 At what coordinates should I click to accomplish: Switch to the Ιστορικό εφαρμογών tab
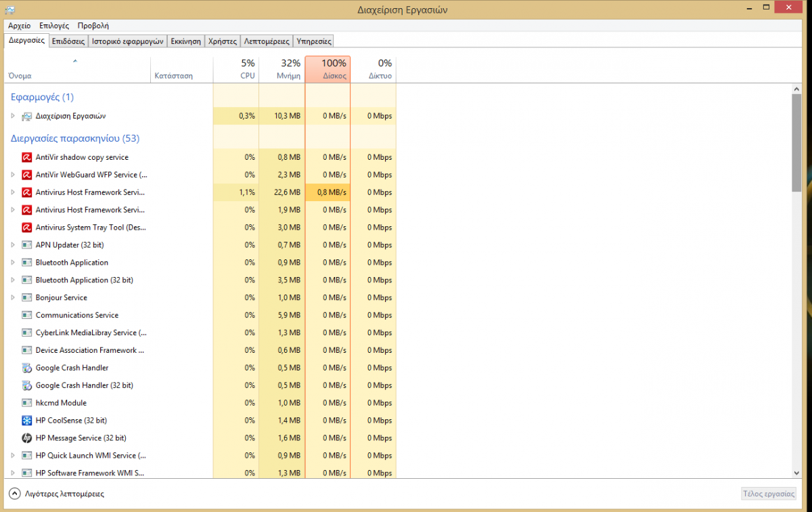pyautogui.click(x=128, y=41)
